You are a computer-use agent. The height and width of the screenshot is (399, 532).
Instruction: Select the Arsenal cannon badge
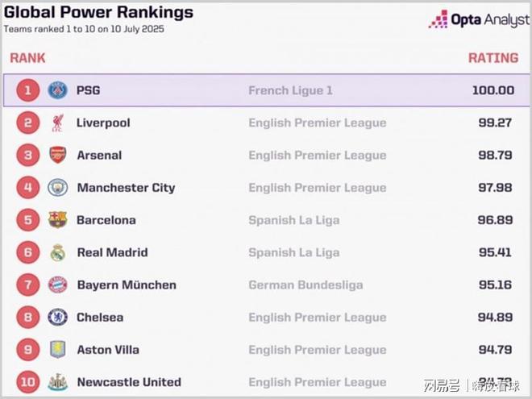pos(57,155)
